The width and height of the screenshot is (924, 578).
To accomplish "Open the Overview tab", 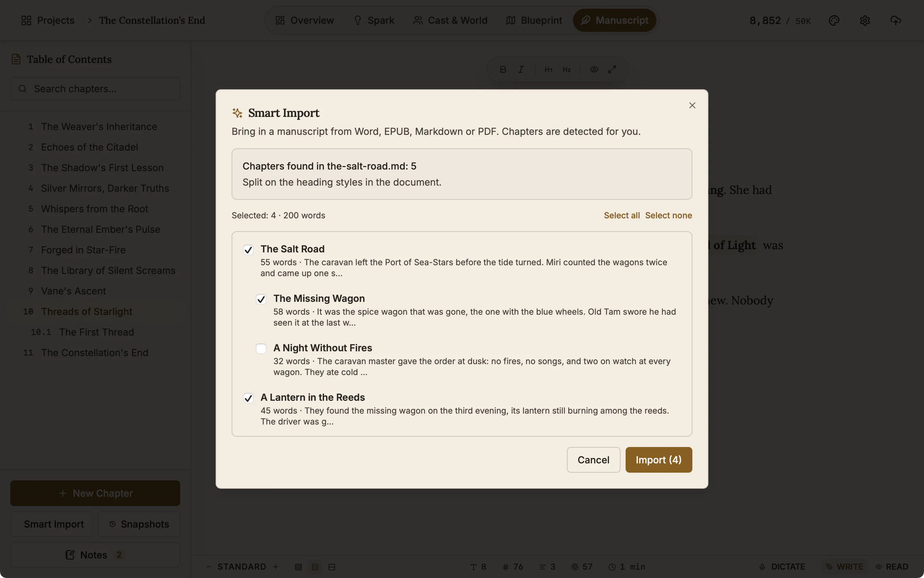I will pyautogui.click(x=305, y=20).
